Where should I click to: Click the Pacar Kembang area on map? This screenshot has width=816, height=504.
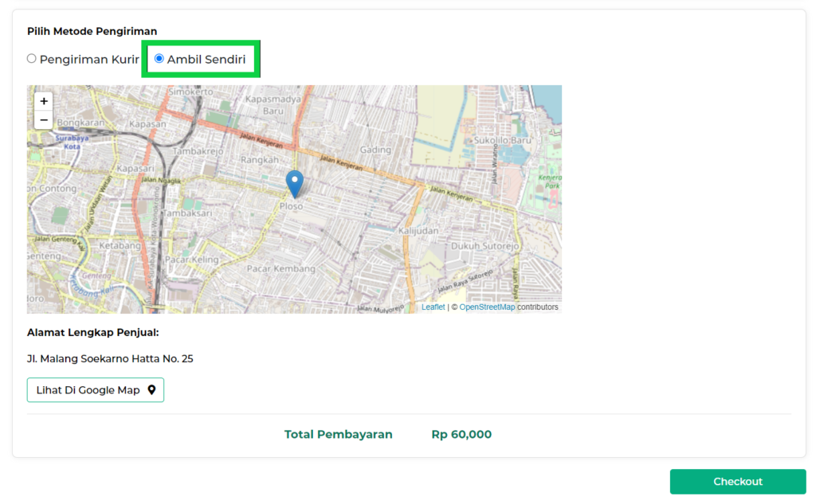point(280,269)
